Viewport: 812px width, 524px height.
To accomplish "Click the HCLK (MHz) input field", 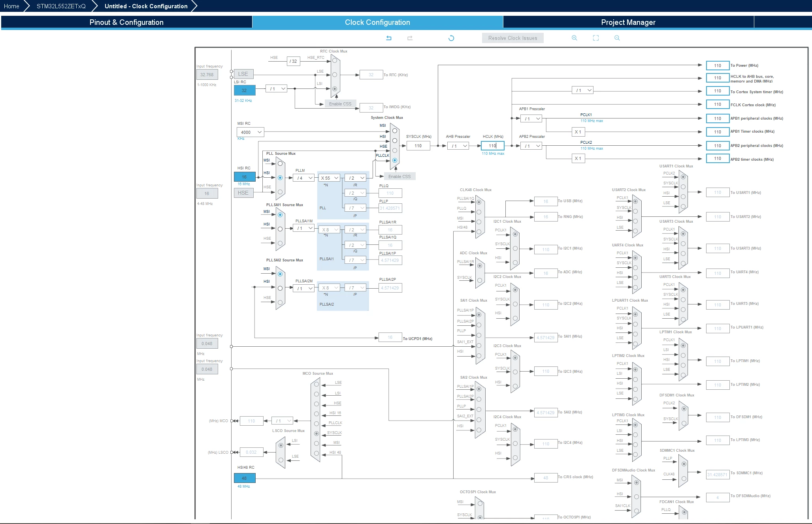I will [493, 146].
